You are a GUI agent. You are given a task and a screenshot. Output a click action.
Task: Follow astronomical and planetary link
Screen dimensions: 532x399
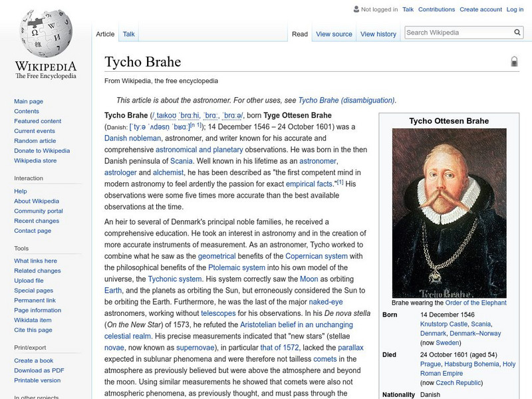(x=199, y=150)
